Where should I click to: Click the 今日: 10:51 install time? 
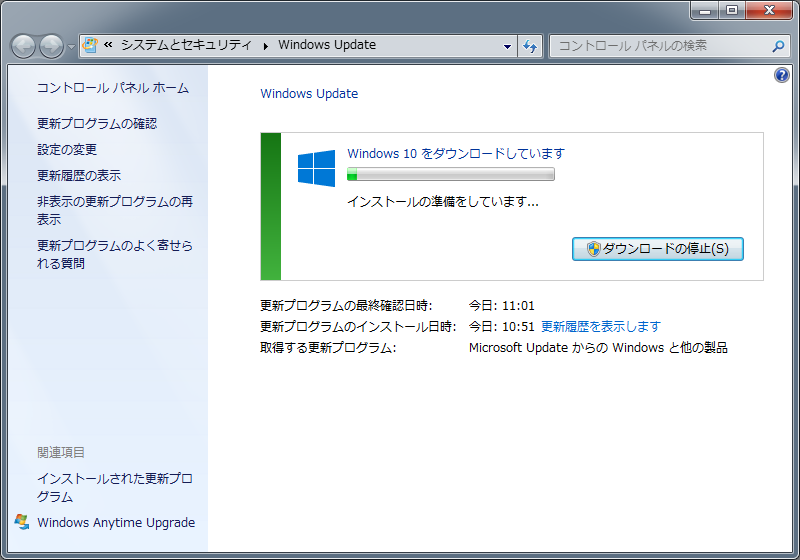(x=502, y=326)
